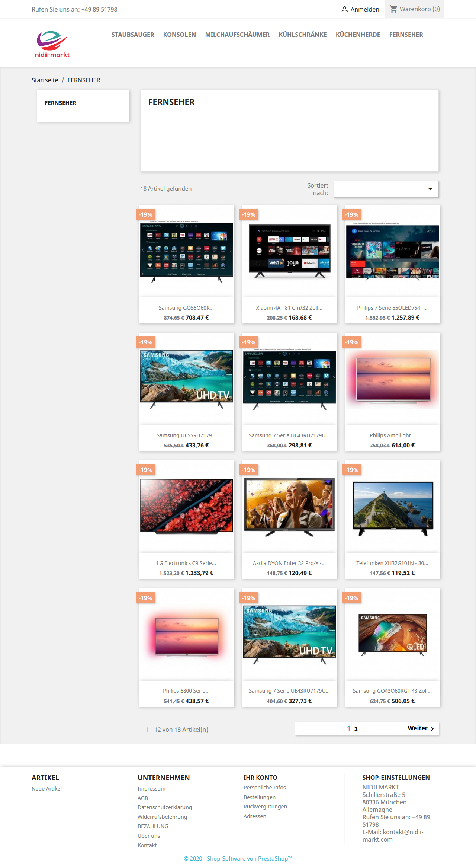Select price 1.233,79 € of LG C9
The width and height of the screenshot is (476, 868).
coord(199,573)
